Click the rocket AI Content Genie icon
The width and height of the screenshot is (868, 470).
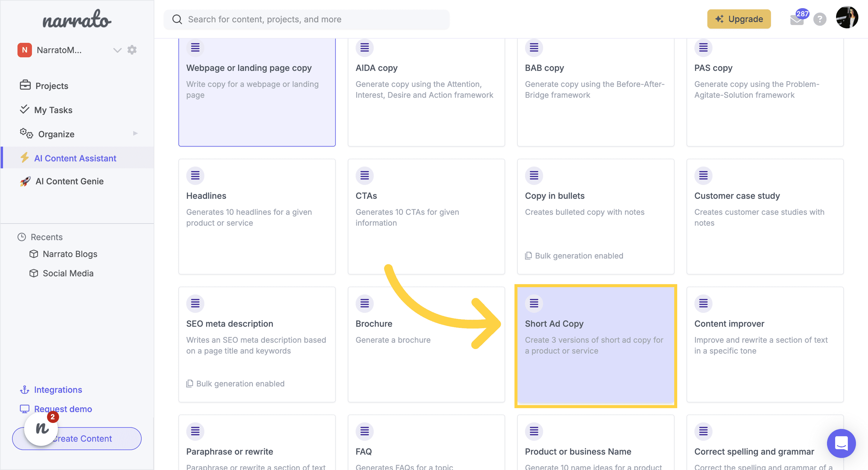[25, 181]
